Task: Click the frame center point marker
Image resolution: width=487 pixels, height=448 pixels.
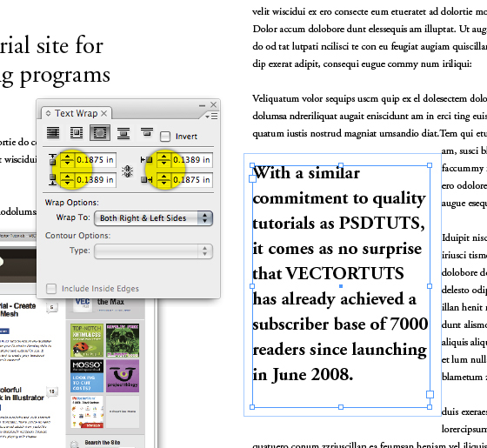Action: click(x=341, y=286)
